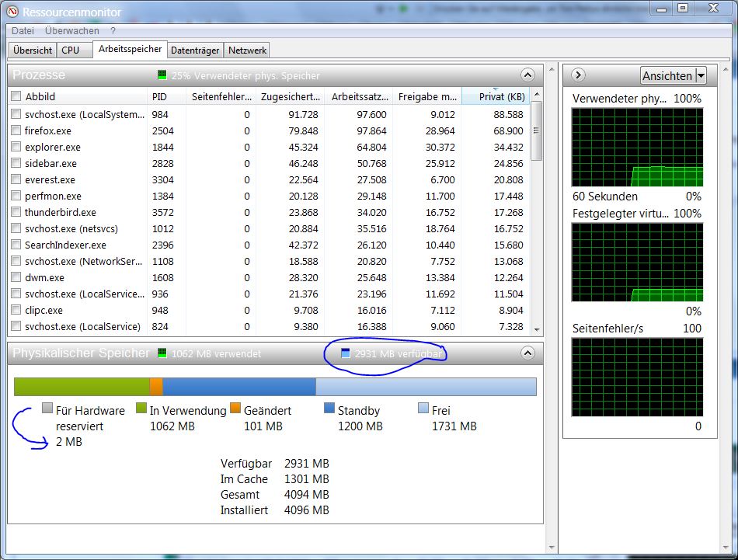This screenshot has width=738, height=560.
Task: Tick the dwm.exe checkbox
Action: [16, 277]
